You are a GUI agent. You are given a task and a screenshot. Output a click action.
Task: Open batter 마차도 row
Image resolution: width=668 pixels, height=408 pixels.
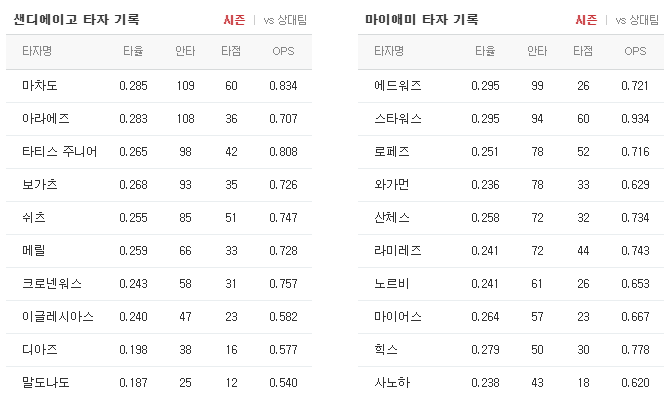(x=159, y=86)
